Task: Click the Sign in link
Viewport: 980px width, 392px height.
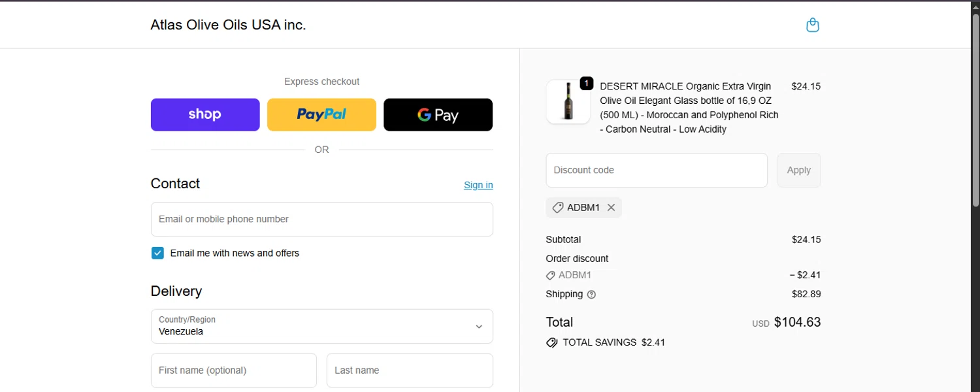Action: (478, 185)
